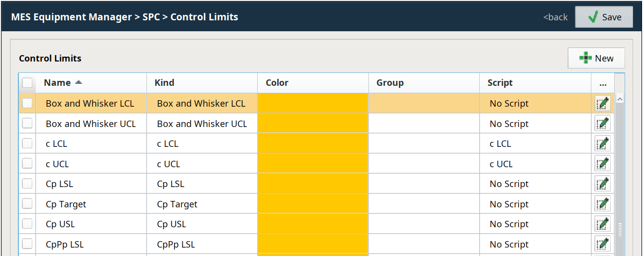Viewport: 644px width, 256px height.
Task: Save the control limits
Action: tap(604, 17)
